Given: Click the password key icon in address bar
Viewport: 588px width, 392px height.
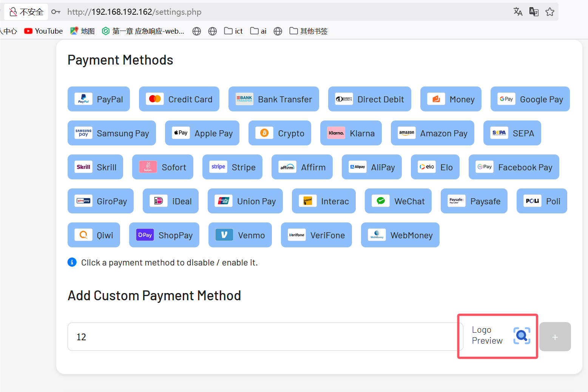Looking at the screenshot, I should click(56, 12).
